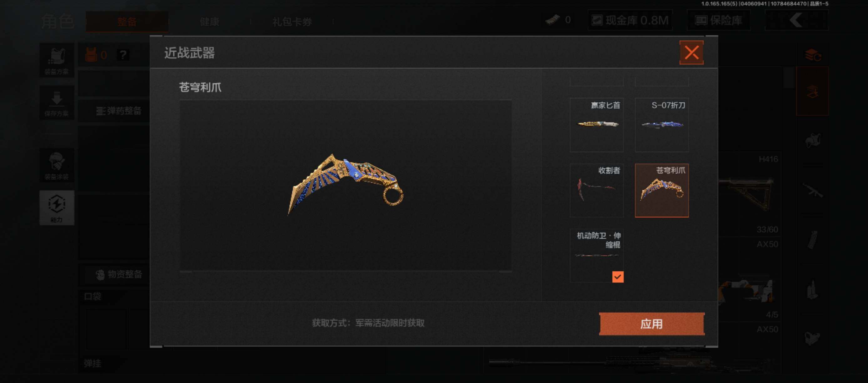Screen dimensions: 868x383
Task: Click the 应用 apply button
Action: 652,324
